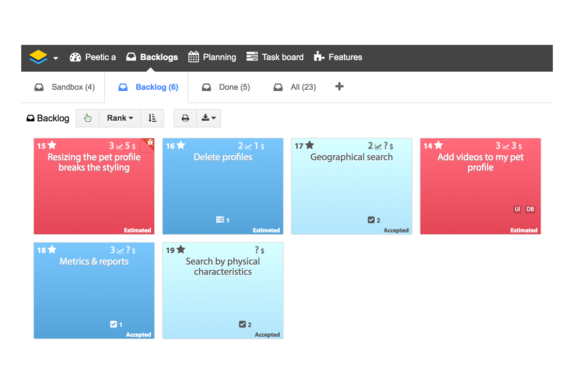Click effort value 2 on Delete profiles
573x392 pixels.
coord(241,145)
